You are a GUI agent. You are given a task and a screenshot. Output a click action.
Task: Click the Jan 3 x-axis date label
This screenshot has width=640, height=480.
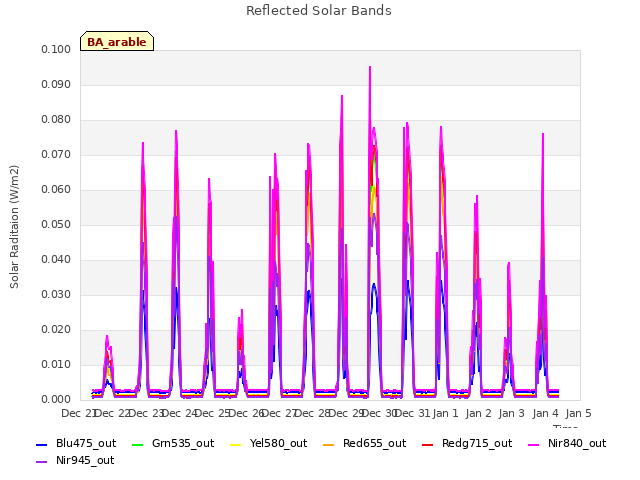[x=511, y=413]
